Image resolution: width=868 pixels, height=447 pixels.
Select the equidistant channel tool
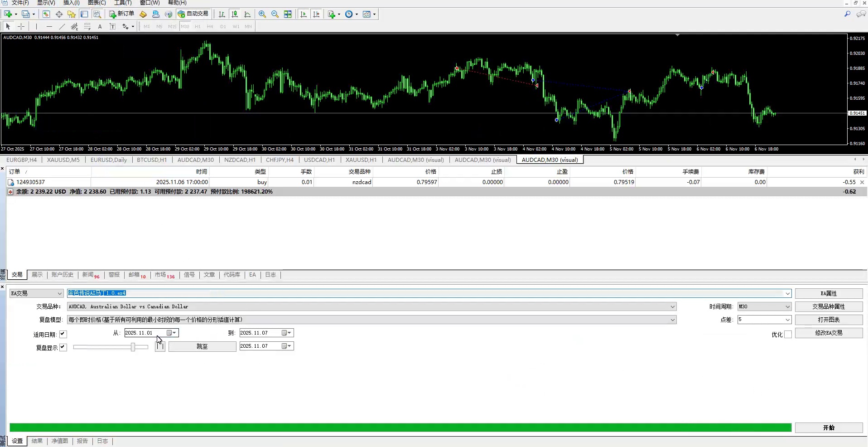[75, 26]
